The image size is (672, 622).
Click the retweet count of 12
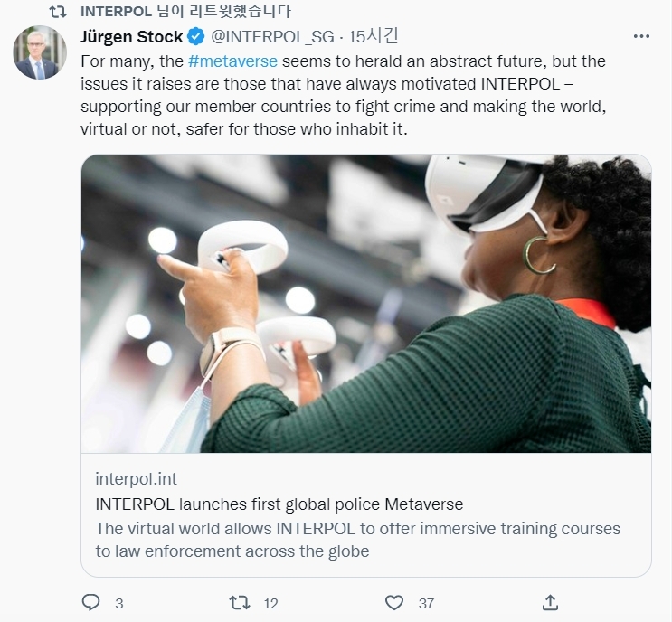click(270, 603)
